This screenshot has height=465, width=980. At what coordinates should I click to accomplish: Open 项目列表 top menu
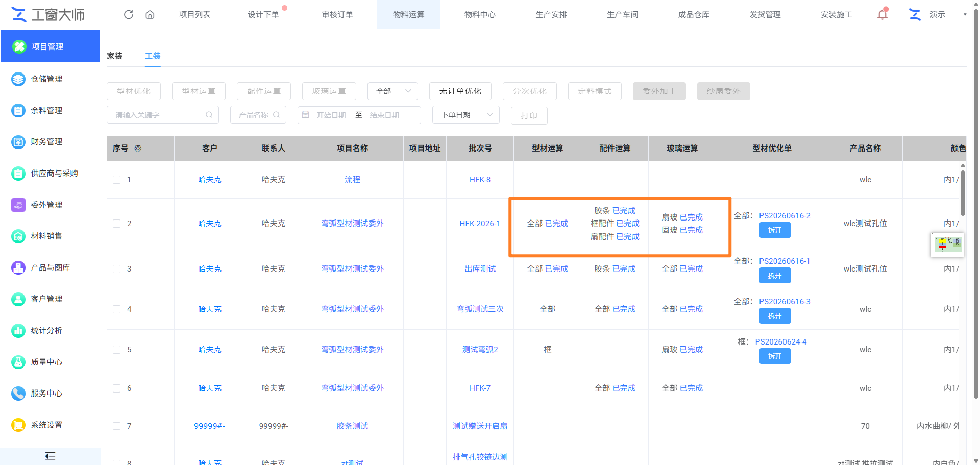click(x=194, y=14)
